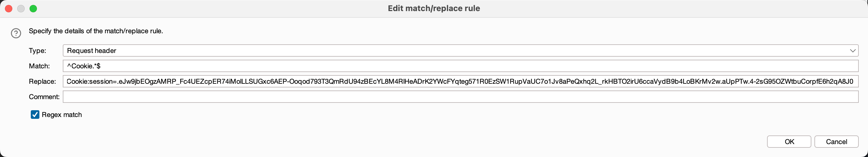
Task: Click the green maximize window button
Action: 33,9
